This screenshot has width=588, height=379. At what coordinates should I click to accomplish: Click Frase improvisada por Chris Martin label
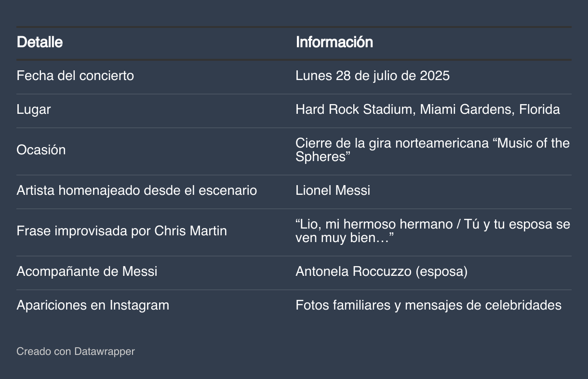click(121, 231)
